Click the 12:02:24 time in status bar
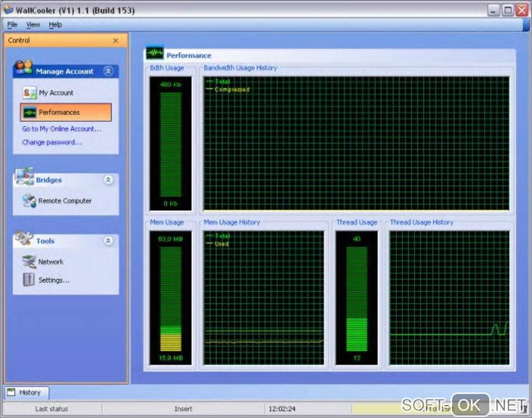The height and width of the screenshot is (418, 532). coord(282,409)
